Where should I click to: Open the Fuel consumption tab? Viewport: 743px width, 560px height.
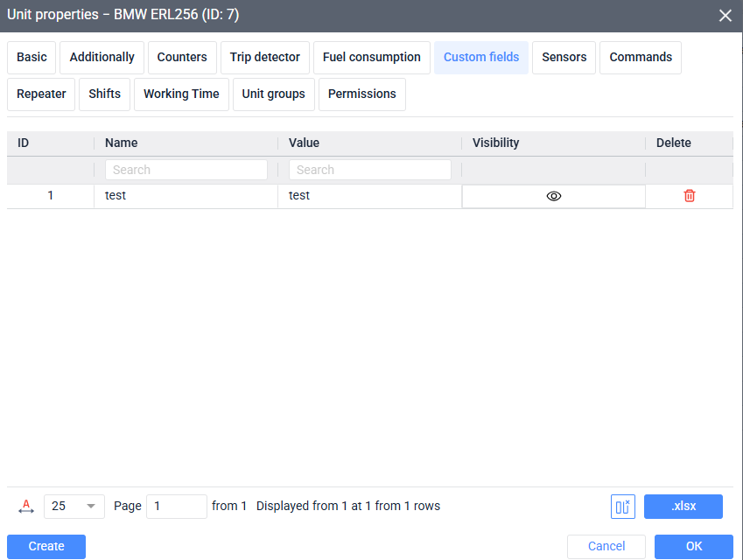[371, 58]
